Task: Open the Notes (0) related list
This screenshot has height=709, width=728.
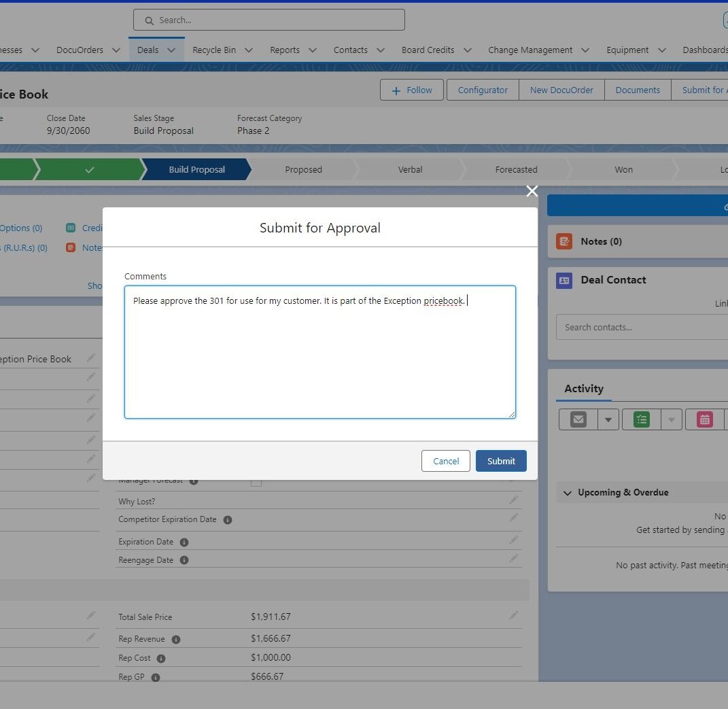Action: point(601,241)
